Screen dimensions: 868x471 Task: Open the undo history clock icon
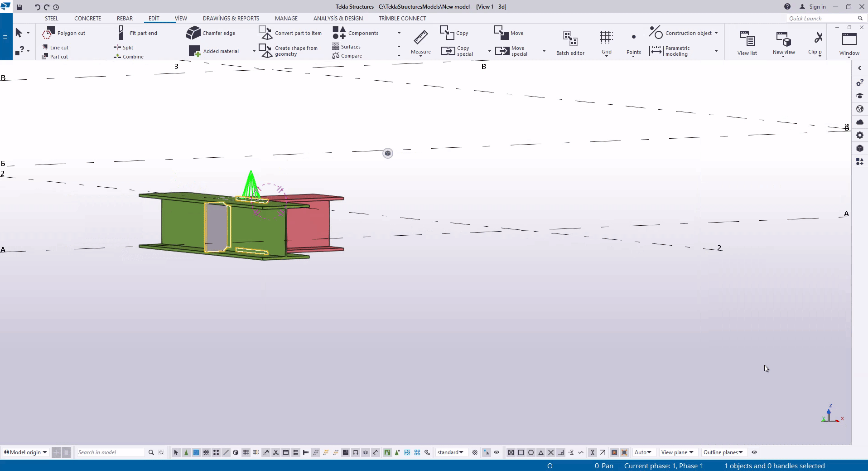click(x=56, y=7)
